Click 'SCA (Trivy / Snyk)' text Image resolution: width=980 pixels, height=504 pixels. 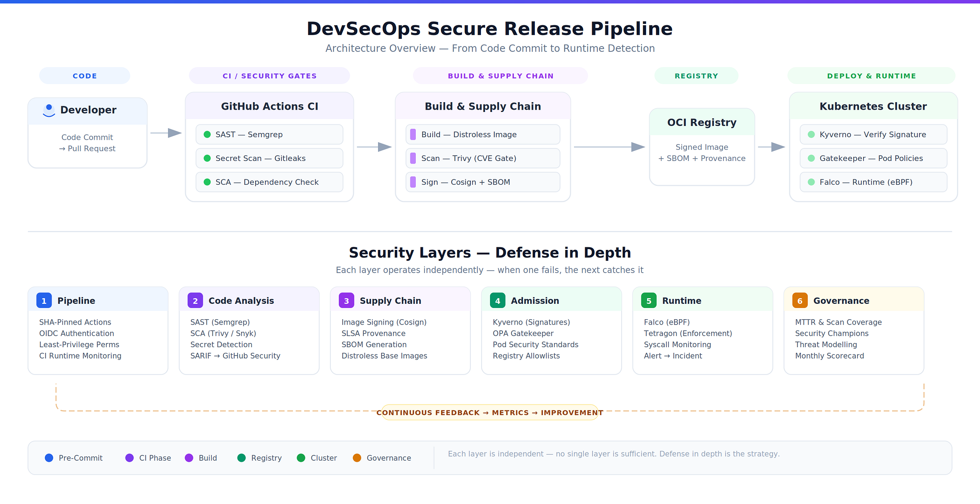tap(223, 334)
